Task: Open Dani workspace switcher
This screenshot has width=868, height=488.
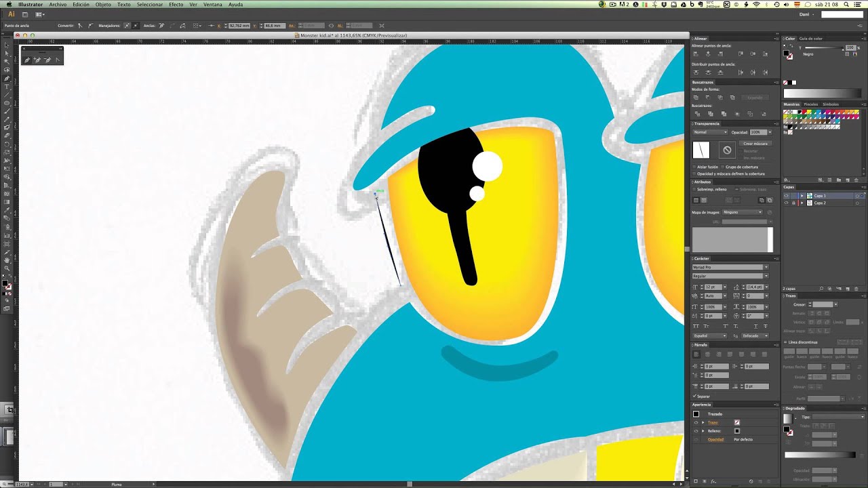Action: (806, 14)
